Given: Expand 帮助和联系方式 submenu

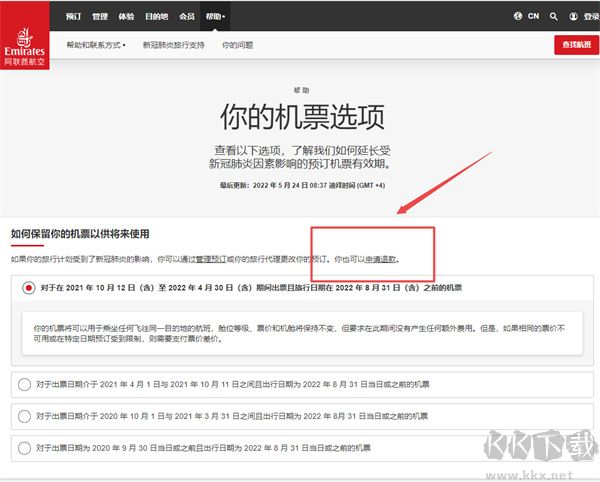Looking at the screenshot, I should 96,45.
